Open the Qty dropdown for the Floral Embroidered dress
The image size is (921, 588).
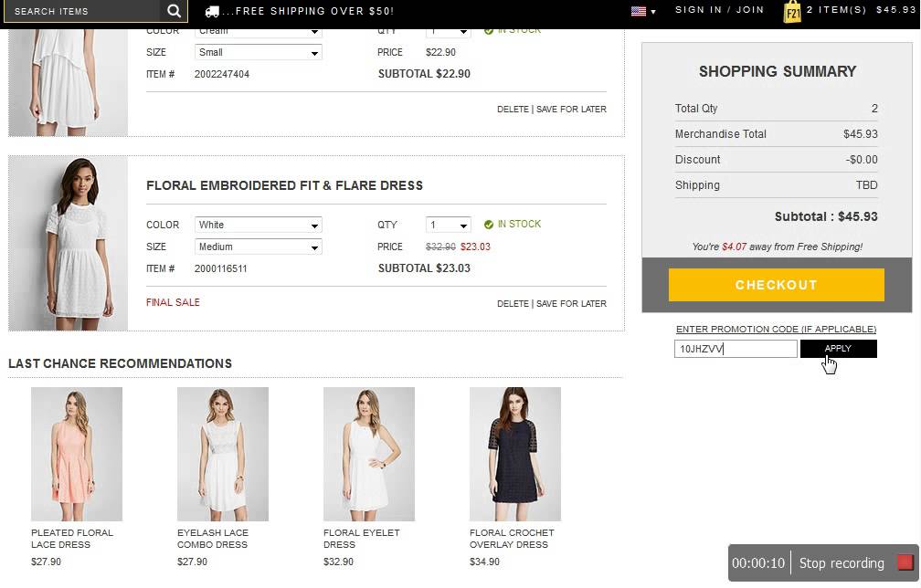click(448, 225)
